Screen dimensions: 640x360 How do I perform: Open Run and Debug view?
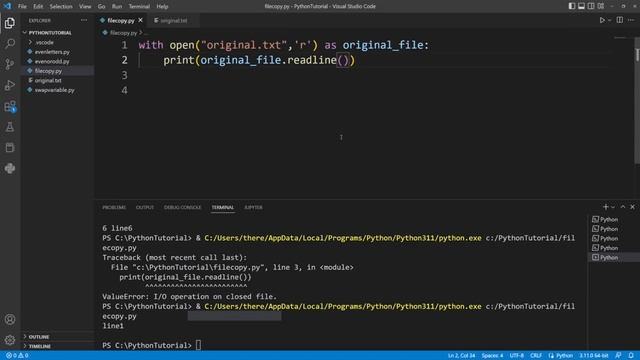pos(10,85)
